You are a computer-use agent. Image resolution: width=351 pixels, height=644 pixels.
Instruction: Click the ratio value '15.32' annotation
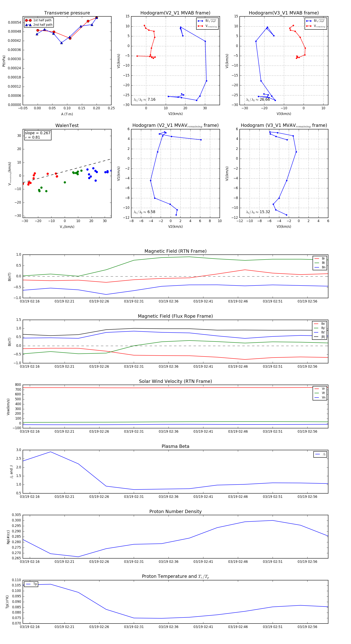coord(265,212)
